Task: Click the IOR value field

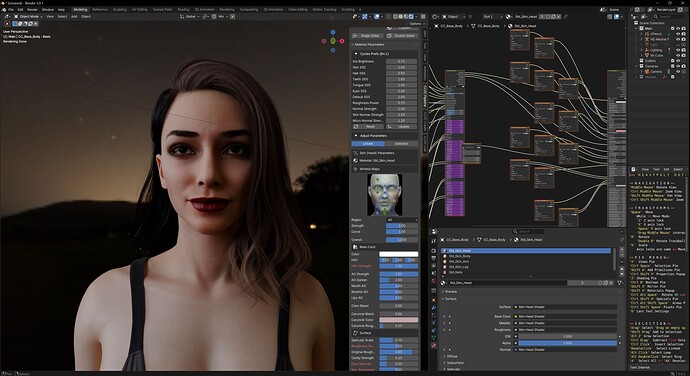Action: (567, 336)
